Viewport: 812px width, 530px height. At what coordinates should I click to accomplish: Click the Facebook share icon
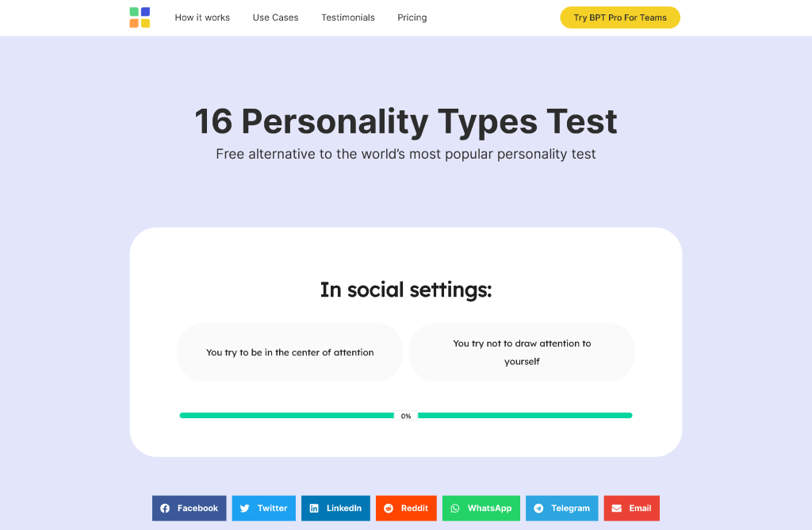pos(165,508)
